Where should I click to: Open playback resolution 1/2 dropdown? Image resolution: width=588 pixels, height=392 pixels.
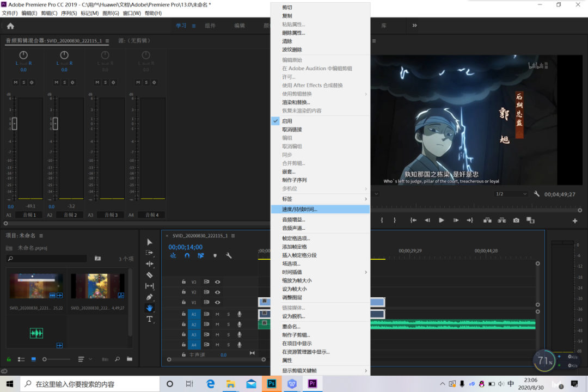(511, 194)
